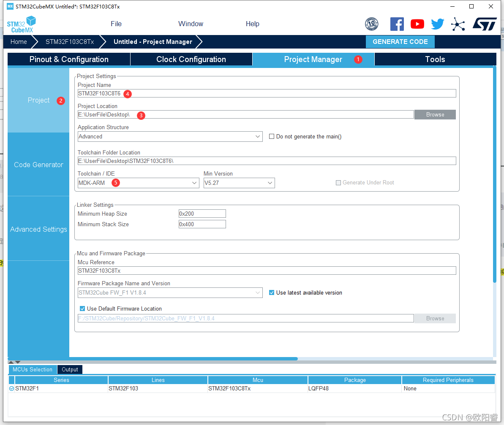Viewport: 504px width, 425px height.
Task: Click the GENERATE CODE button
Action: [400, 42]
